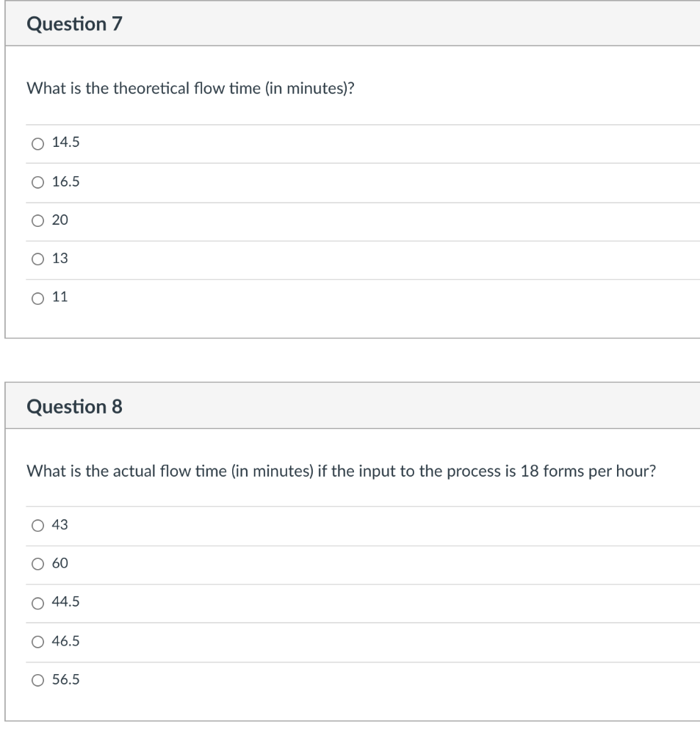Click the 14.5 answer label text

coord(65,142)
